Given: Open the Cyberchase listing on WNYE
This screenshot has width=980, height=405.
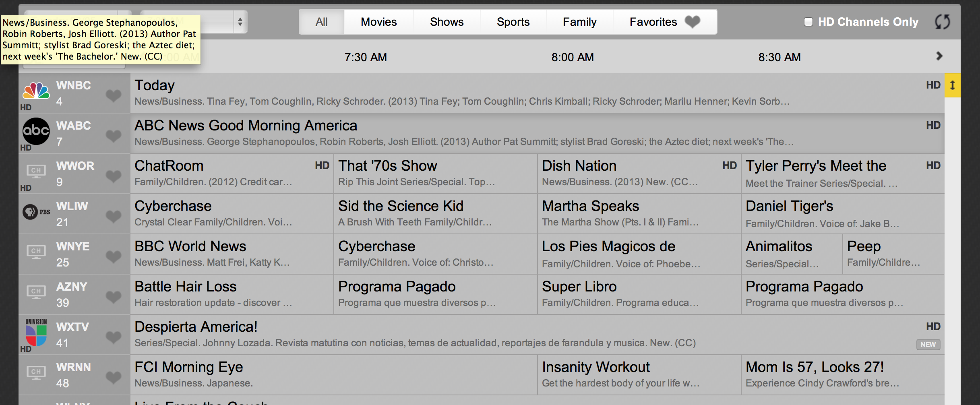Looking at the screenshot, I should [x=436, y=254].
